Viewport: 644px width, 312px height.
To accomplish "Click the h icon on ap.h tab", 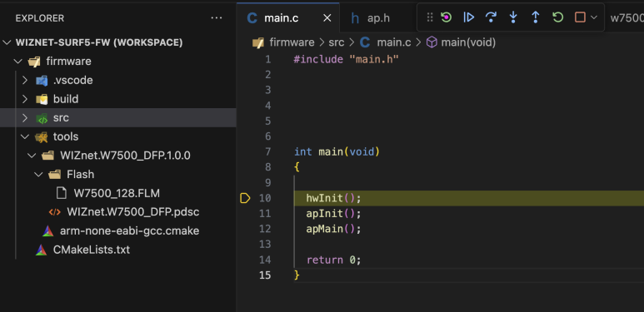I will point(355,18).
